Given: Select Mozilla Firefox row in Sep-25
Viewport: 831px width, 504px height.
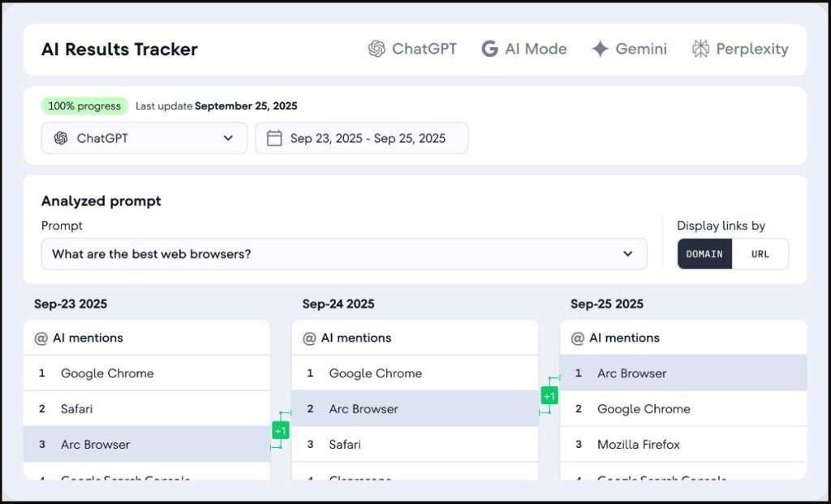Looking at the screenshot, I should click(638, 445).
